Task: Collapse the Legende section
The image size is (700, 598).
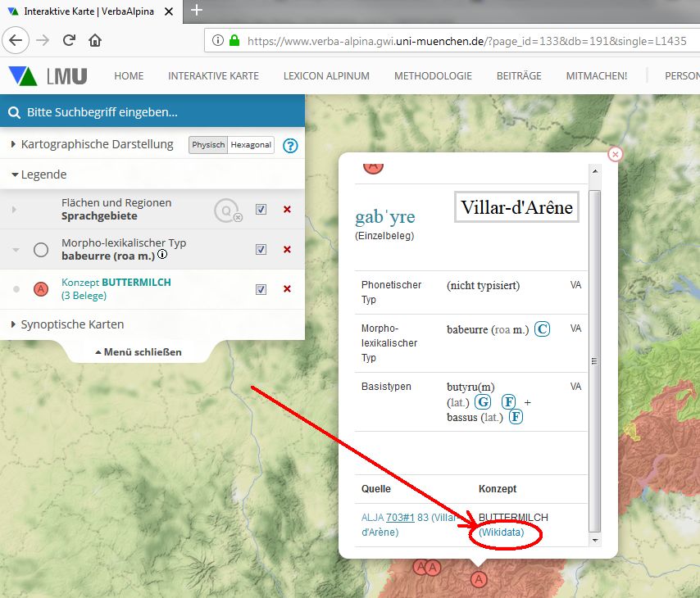Action: (39, 174)
